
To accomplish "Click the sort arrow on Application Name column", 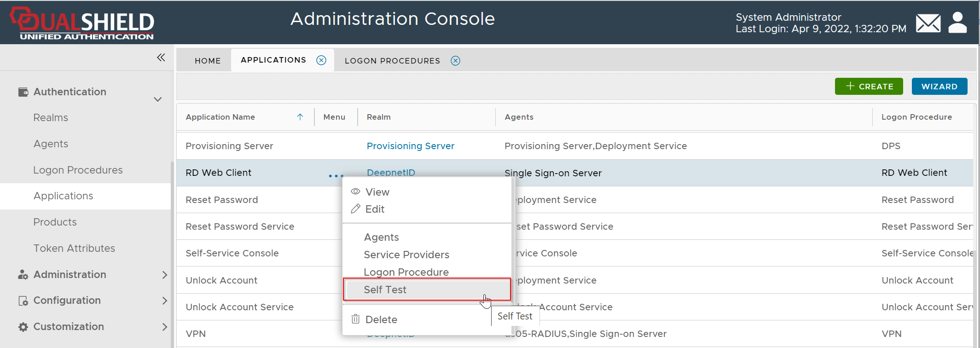I will [300, 117].
